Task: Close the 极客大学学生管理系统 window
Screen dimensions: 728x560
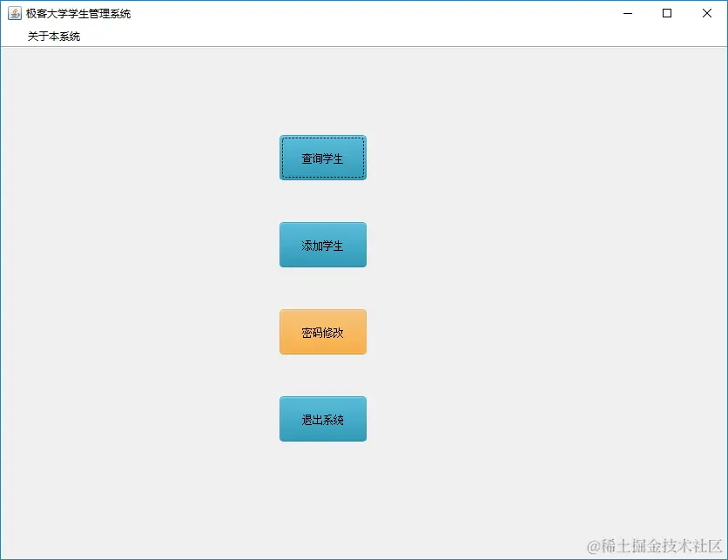Action: 706,13
